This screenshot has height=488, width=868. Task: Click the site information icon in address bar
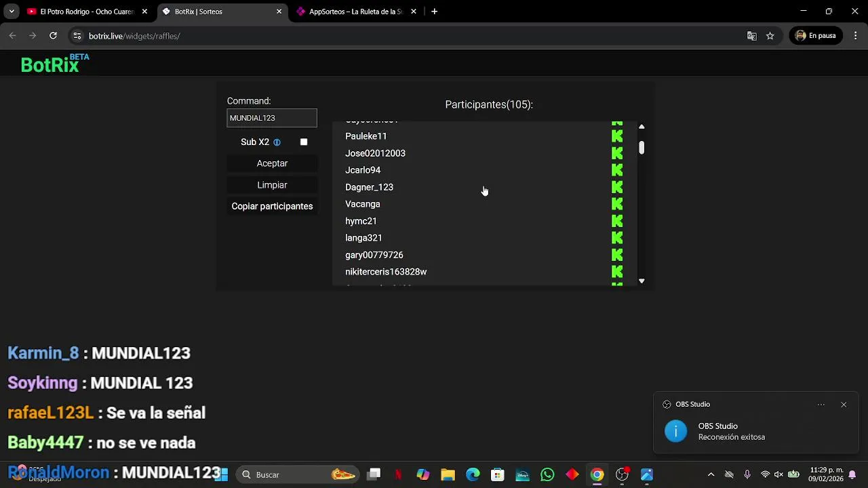point(77,36)
